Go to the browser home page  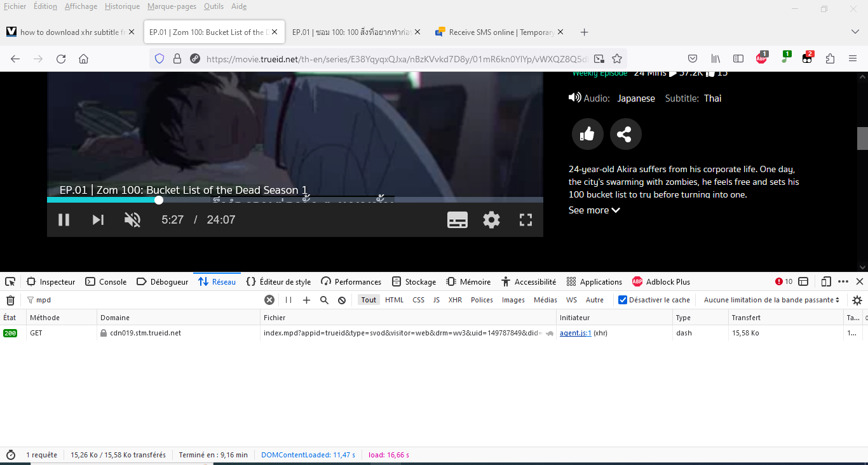83,58
